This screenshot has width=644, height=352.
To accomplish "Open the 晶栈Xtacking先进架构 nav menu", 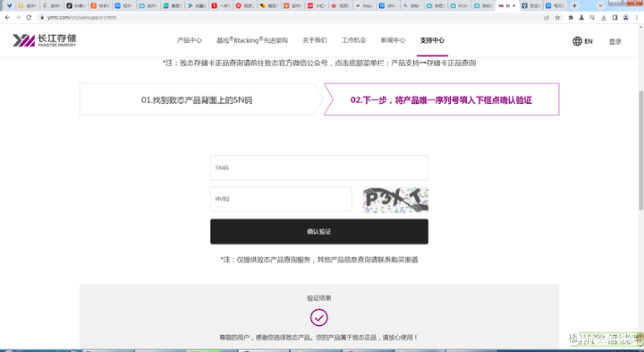I will 252,40.
